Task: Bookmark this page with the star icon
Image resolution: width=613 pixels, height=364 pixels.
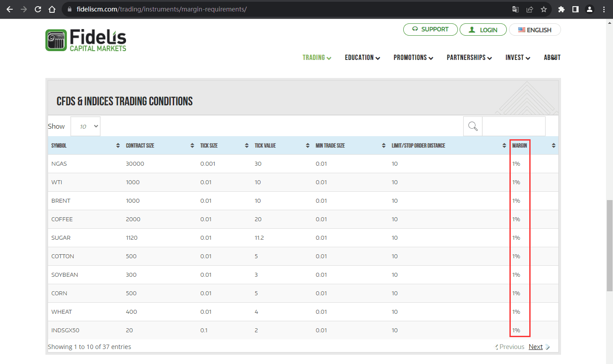Action: [x=544, y=9]
